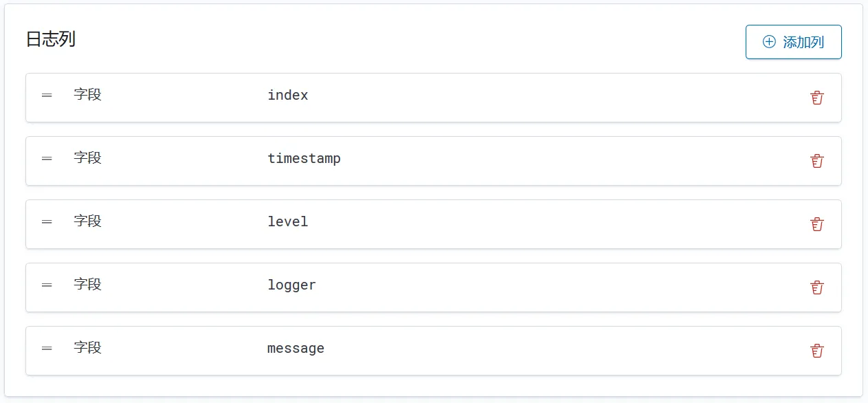
Task: Click the 字段 label in the message row
Action: tap(88, 347)
